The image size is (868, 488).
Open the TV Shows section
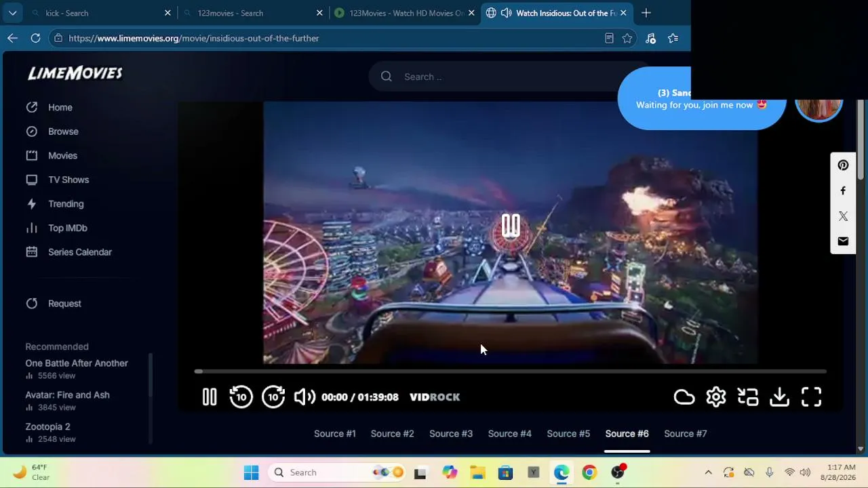[68, 180]
